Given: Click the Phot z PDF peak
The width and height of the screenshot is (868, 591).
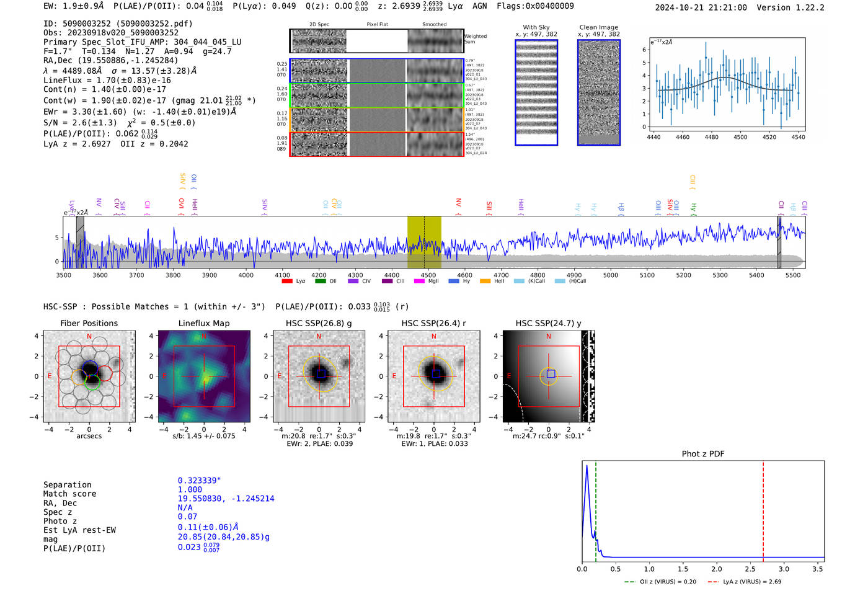Looking at the screenshot, I should (x=587, y=466).
